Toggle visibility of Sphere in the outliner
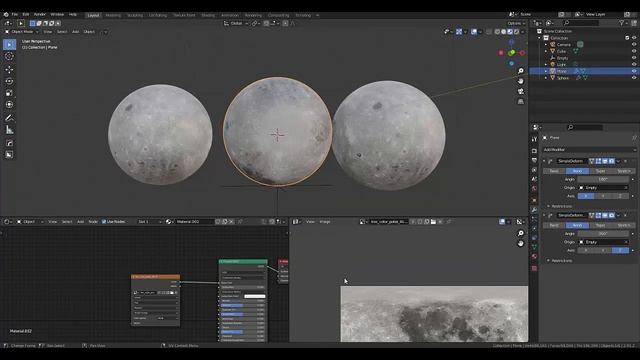 coord(634,78)
